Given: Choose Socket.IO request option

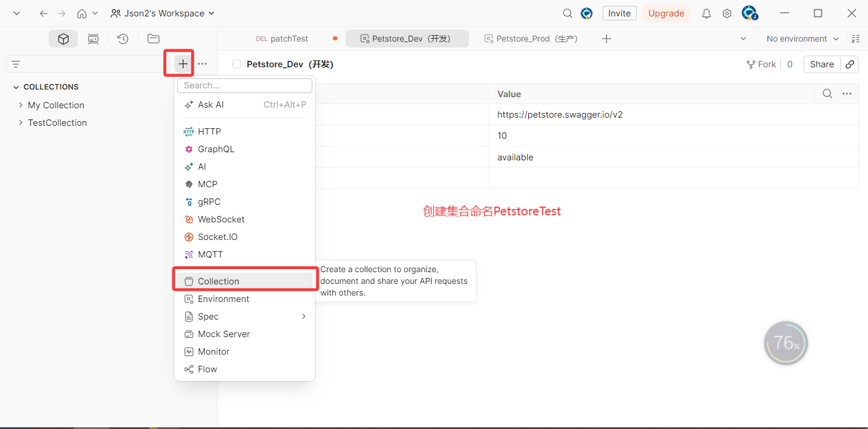Looking at the screenshot, I should (244, 237).
